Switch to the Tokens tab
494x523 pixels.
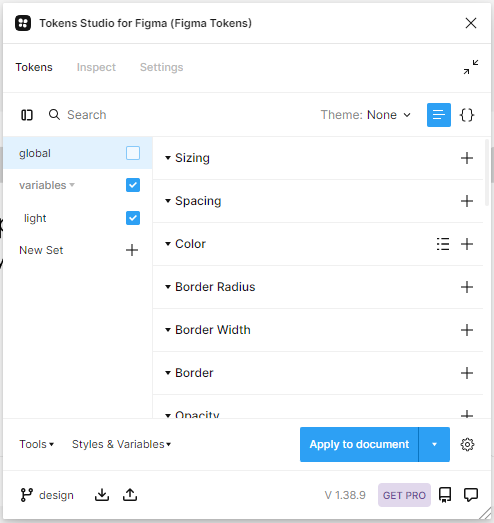(x=34, y=67)
